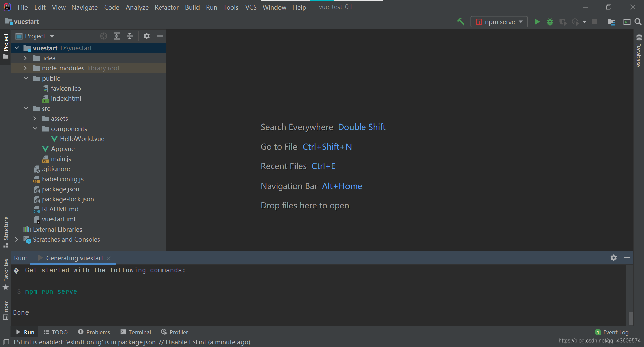This screenshot has width=644, height=347.
Task: Select package.json file
Action: (60, 189)
